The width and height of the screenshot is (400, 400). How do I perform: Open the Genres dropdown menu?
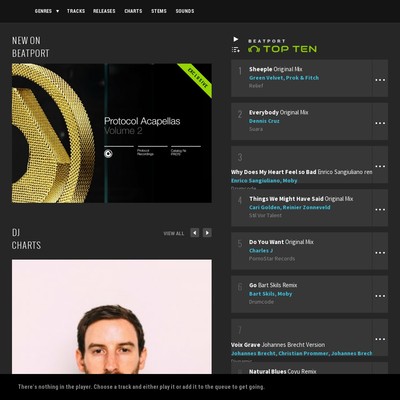coord(47,11)
